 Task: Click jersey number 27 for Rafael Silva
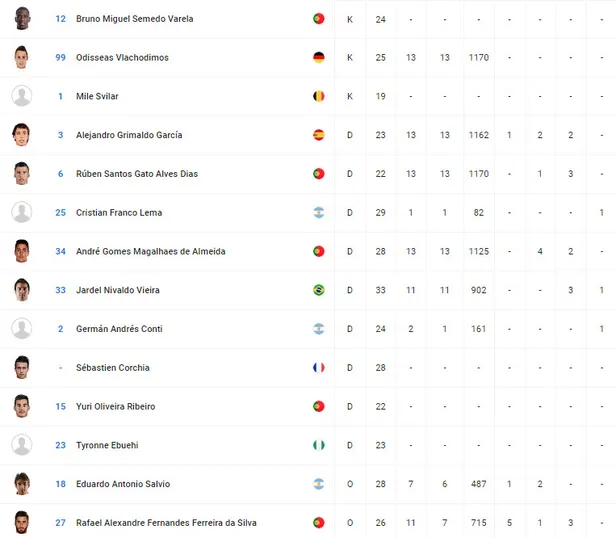(x=60, y=522)
